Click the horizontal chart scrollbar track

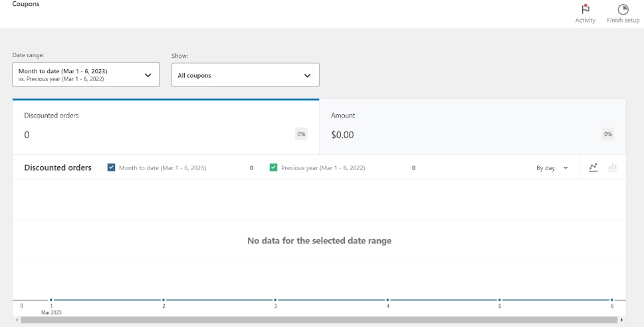coord(319,320)
